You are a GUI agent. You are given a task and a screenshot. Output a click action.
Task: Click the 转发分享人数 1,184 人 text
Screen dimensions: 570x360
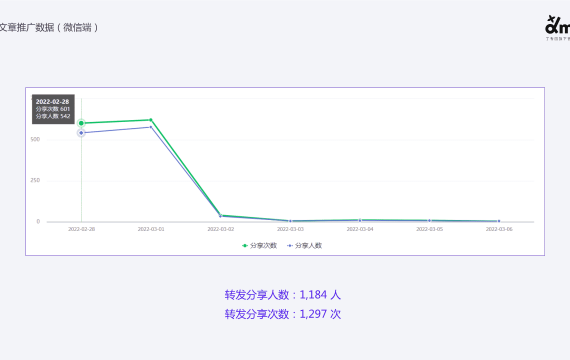[x=283, y=295]
